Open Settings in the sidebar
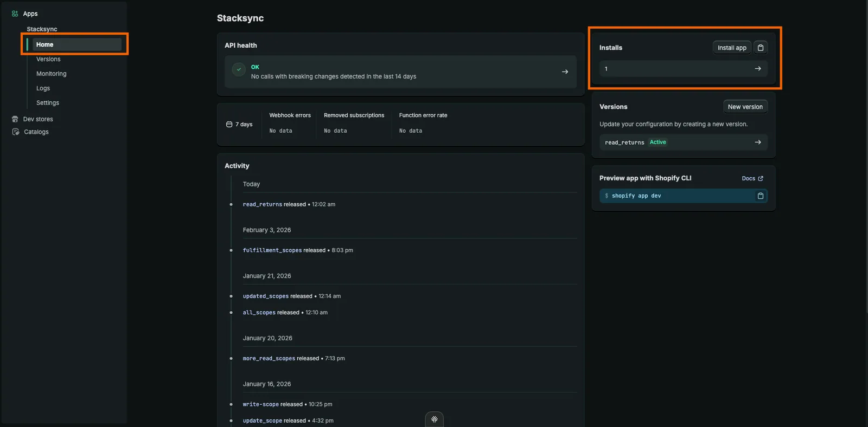The height and width of the screenshot is (427, 868). click(48, 103)
